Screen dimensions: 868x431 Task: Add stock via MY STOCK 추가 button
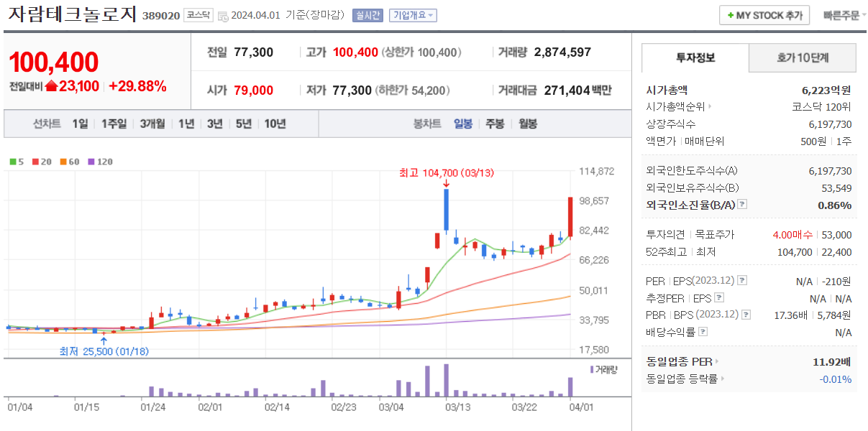tap(764, 15)
